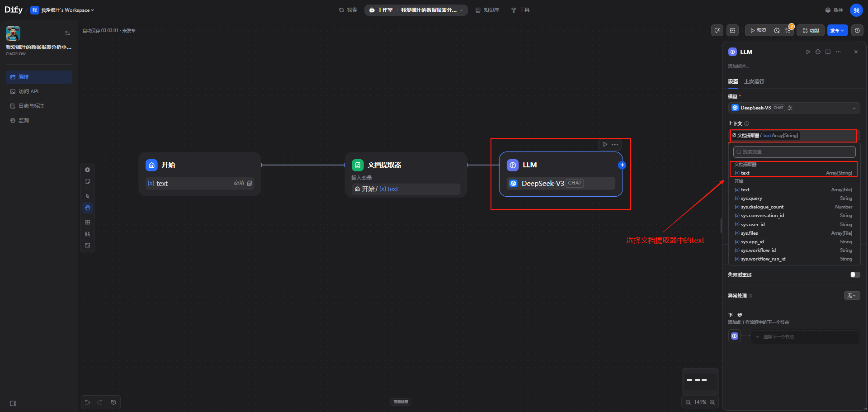Open the checklist icon with badge 2
The width and height of the screenshot is (868, 412).
coord(788,30)
